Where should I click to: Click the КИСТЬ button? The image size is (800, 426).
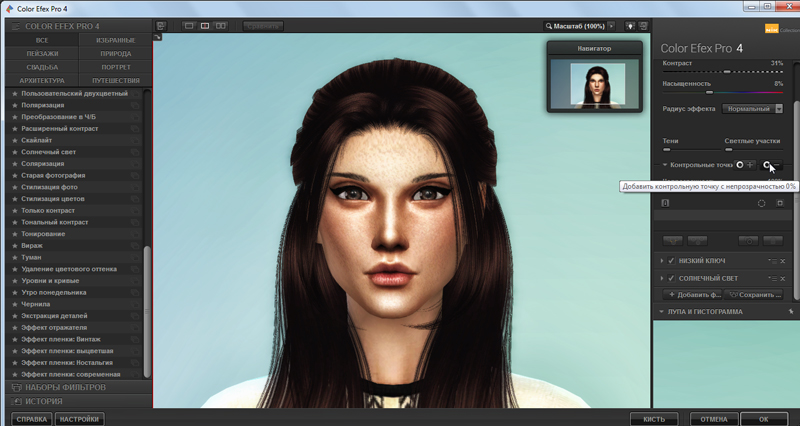[654, 419]
